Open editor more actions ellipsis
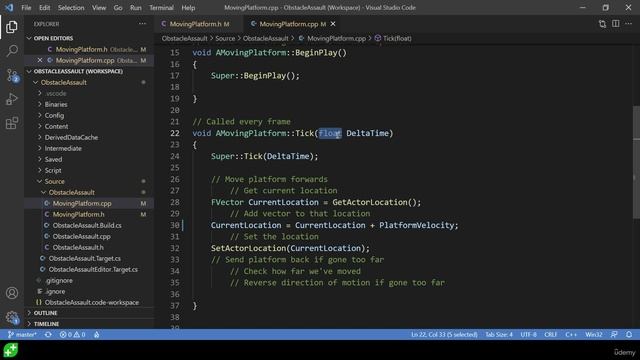The width and height of the screenshot is (640, 360). point(629,24)
